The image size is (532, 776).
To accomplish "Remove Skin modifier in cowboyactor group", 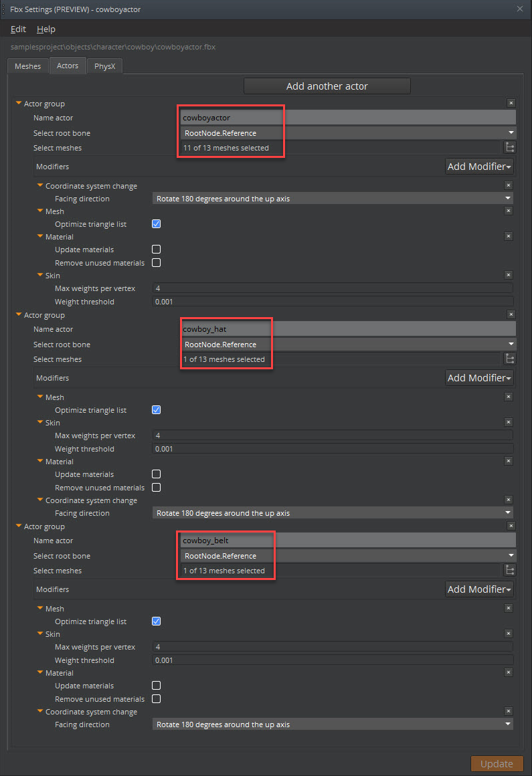I will pos(509,275).
